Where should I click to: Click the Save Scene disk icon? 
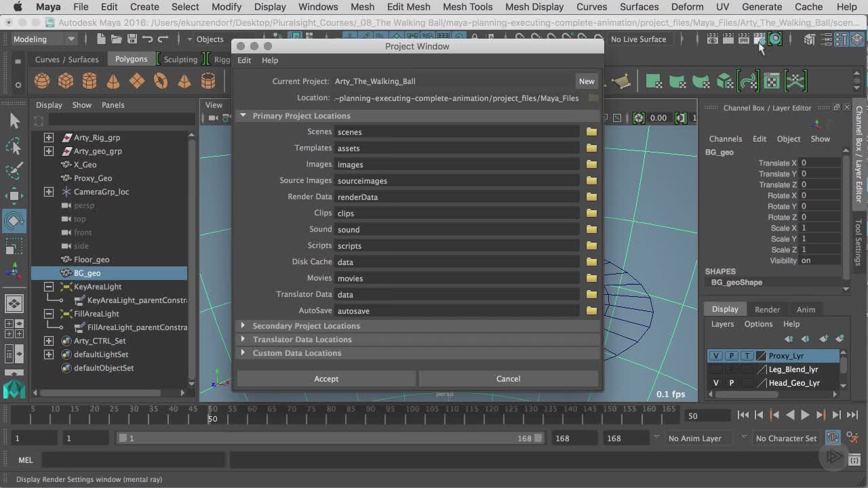click(132, 39)
